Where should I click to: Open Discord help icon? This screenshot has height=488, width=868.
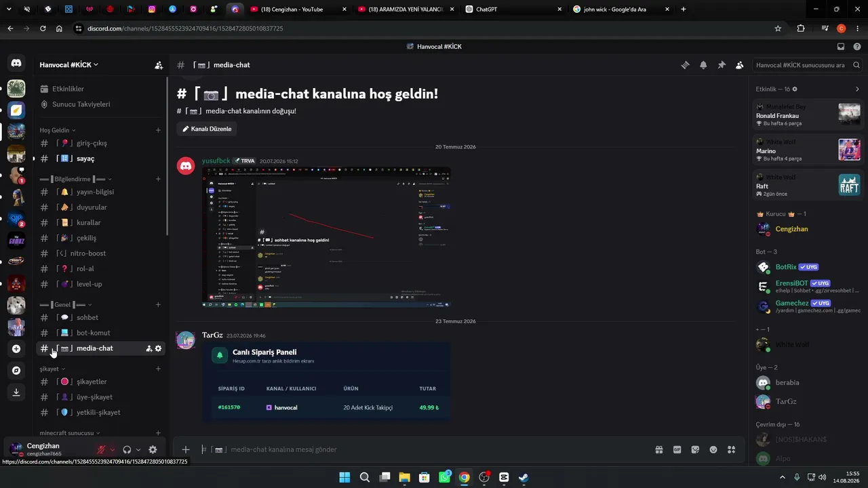tap(856, 47)
